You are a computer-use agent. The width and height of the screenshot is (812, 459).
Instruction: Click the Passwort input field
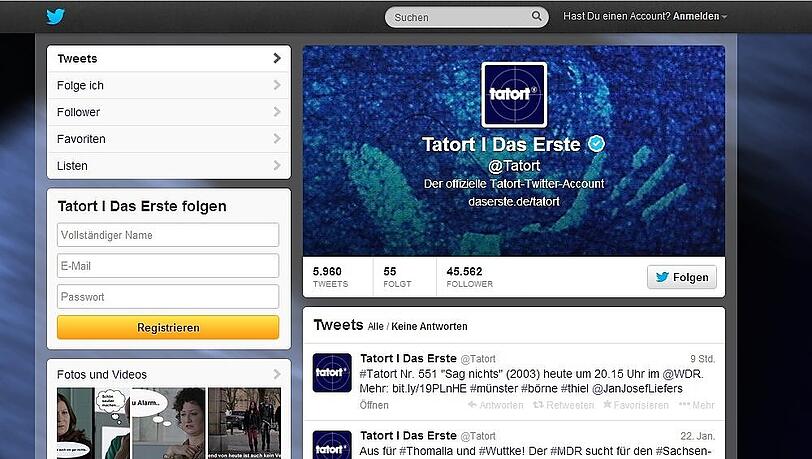[168, 297]
